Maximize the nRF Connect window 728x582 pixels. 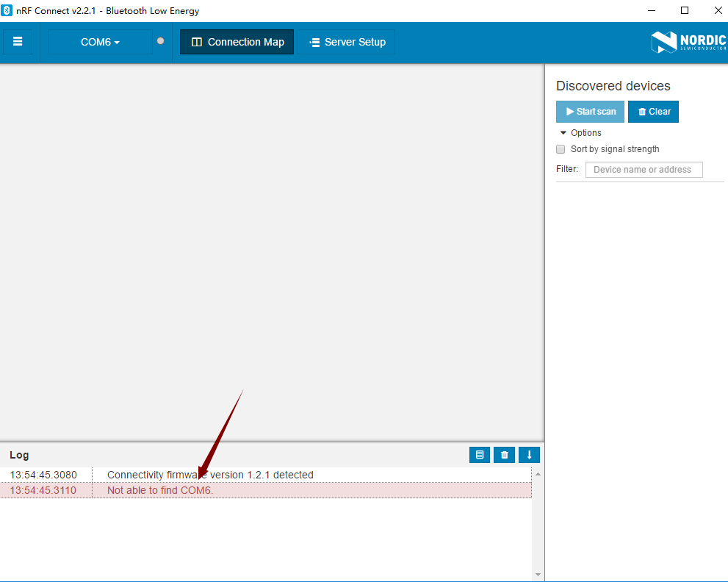[685, 11]
